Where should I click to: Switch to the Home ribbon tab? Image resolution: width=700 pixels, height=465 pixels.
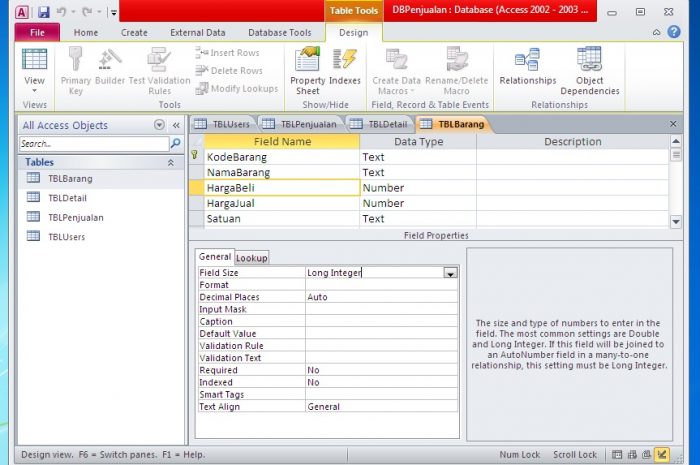click(x=86, y=33)
